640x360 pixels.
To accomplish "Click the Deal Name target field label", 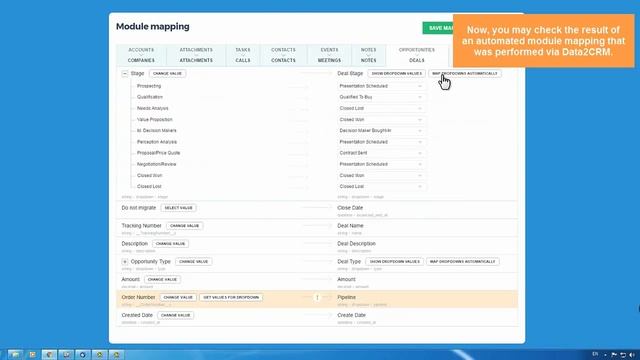I will point(350,226).
